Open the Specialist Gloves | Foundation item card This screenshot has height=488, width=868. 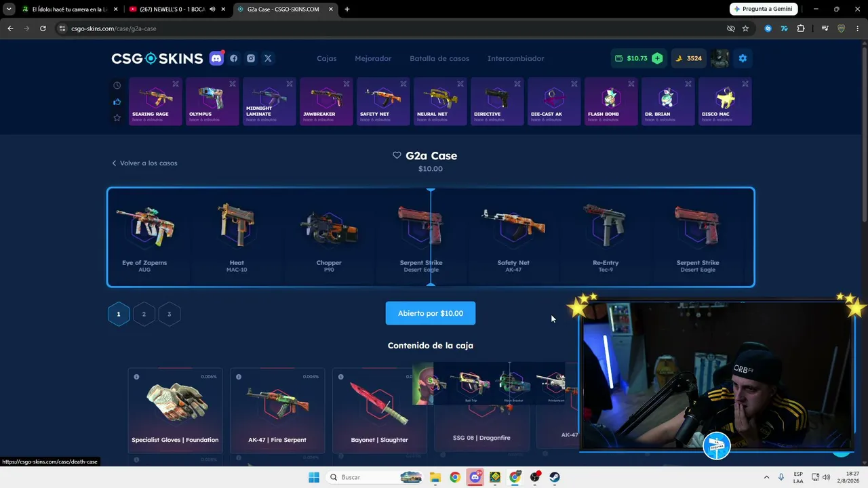[x=175, y=409]
